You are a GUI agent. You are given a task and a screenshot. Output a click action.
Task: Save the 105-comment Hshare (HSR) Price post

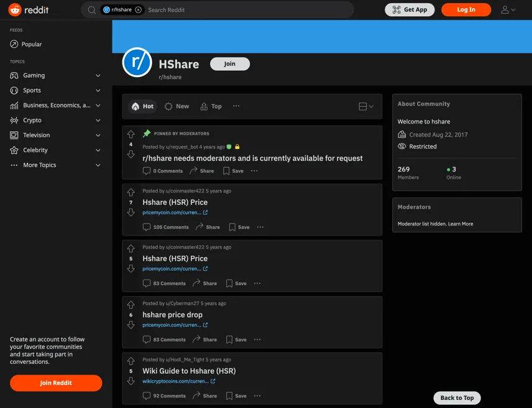pos(239,227)
